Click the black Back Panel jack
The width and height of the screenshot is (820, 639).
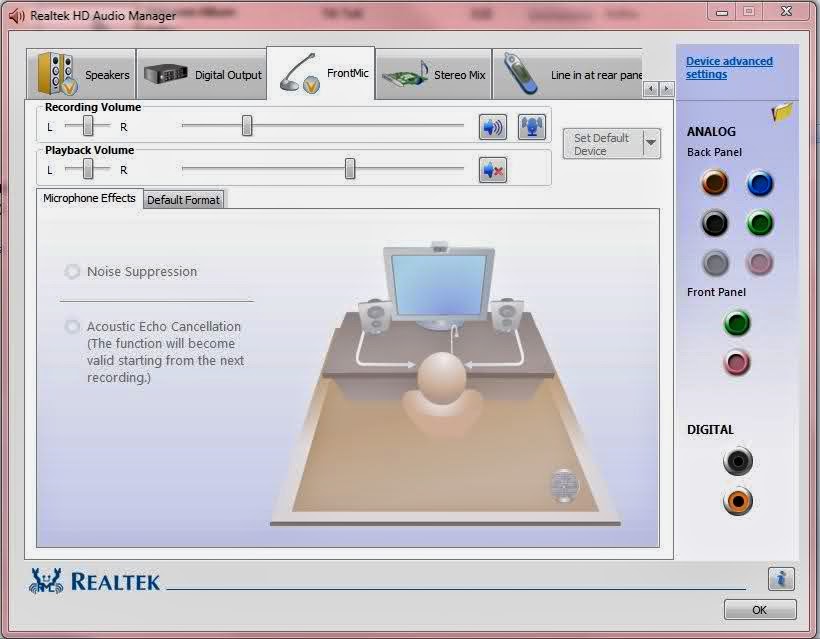(x=715, y=223)
